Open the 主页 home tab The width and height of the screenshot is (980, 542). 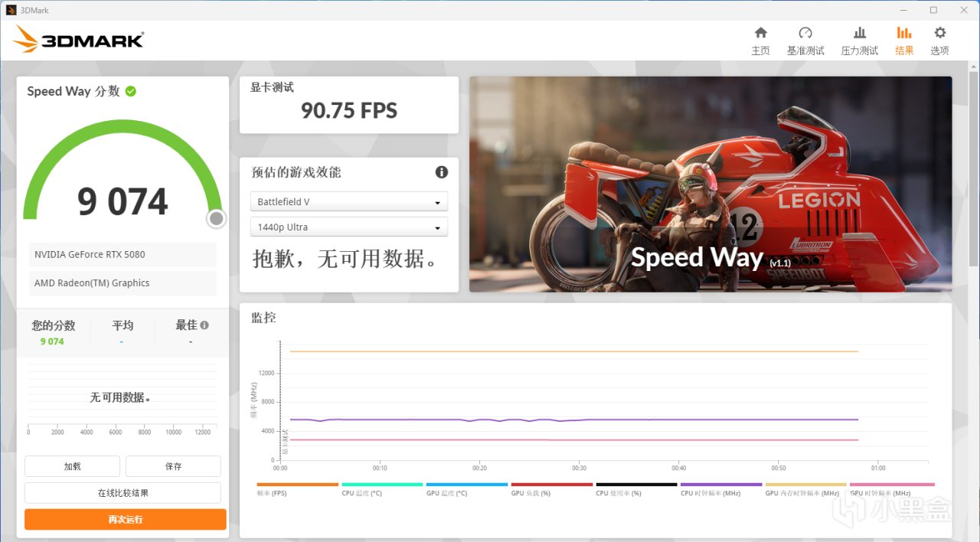(x=760, y=41)
